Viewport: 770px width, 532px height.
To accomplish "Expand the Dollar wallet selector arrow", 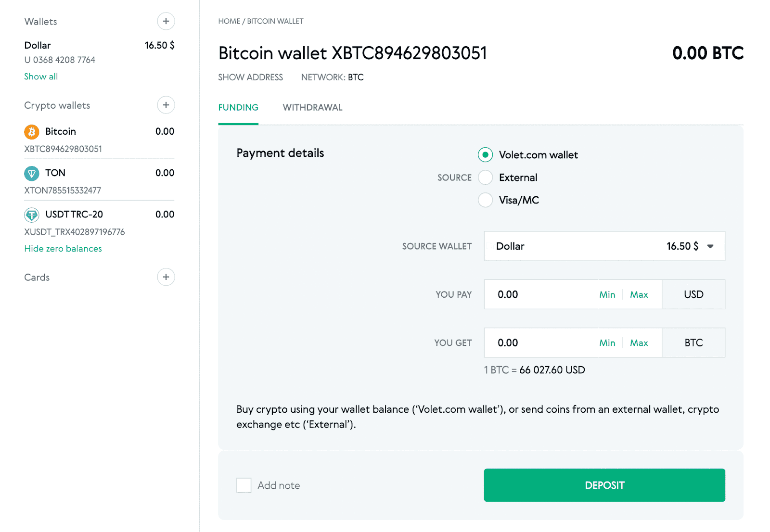I will 710,246.
